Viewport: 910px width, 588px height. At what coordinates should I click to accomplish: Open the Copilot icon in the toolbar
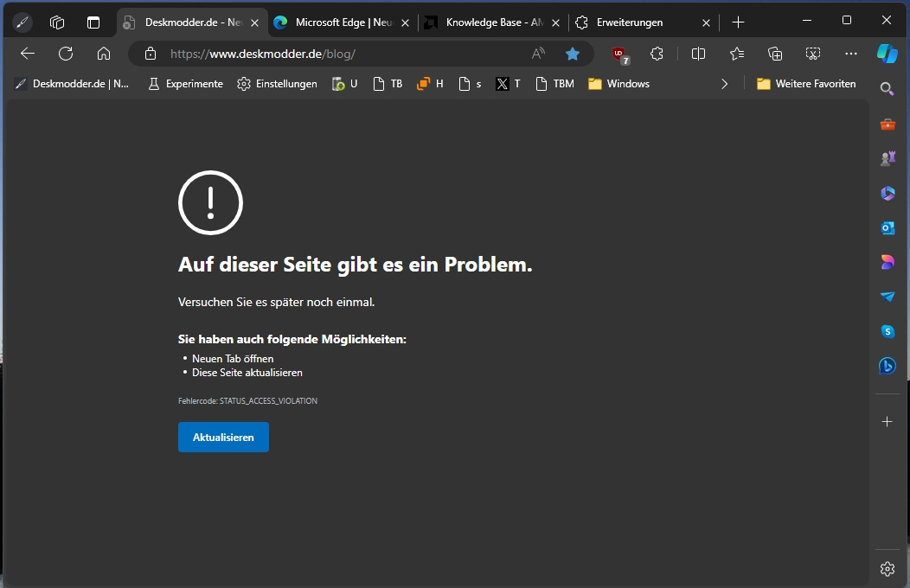[887, 54]
